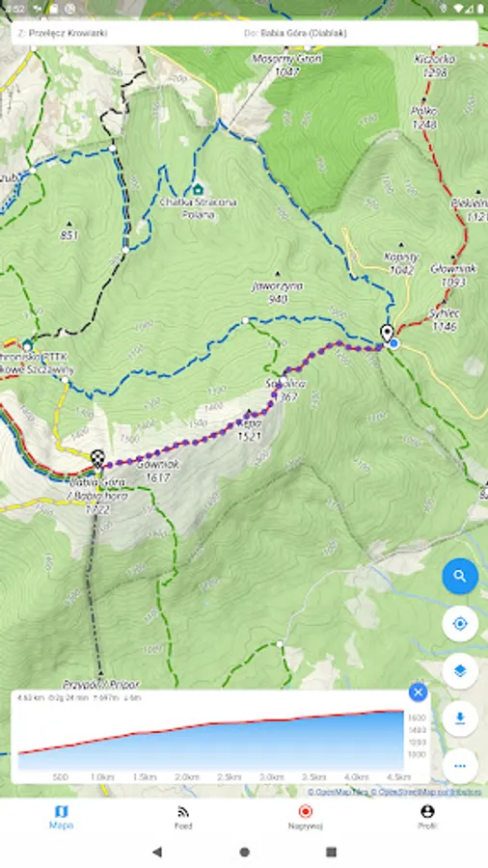Open the OpenStreetMap contributors link
Viewport: 488px width, 868px height.
[x=426, y=792]
